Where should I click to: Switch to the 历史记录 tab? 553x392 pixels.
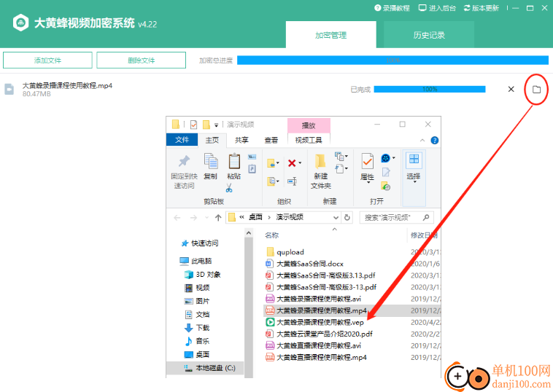click(429, 35)
